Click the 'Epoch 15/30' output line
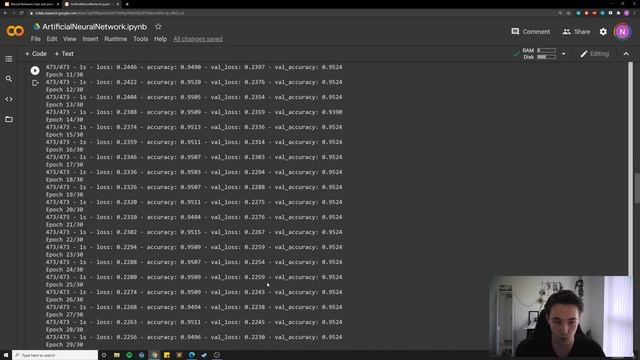 pos(64,135)
